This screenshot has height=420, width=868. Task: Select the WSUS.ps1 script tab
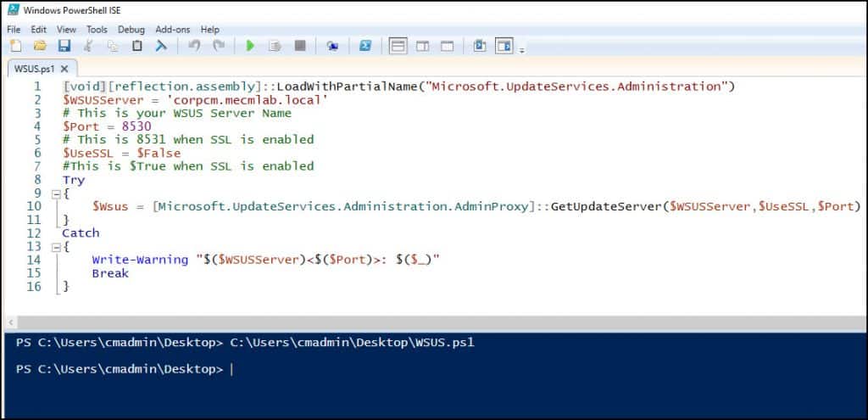35,69
